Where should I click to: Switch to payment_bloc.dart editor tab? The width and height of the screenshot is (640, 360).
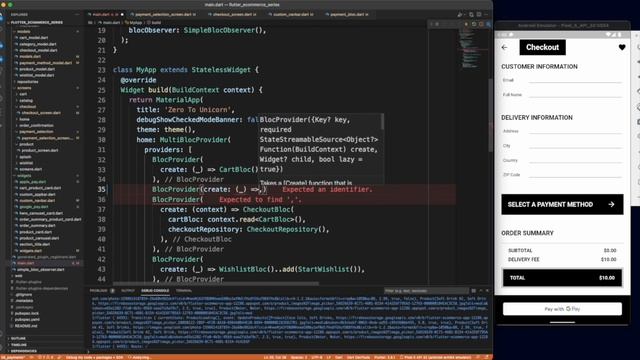click(348, 14)
